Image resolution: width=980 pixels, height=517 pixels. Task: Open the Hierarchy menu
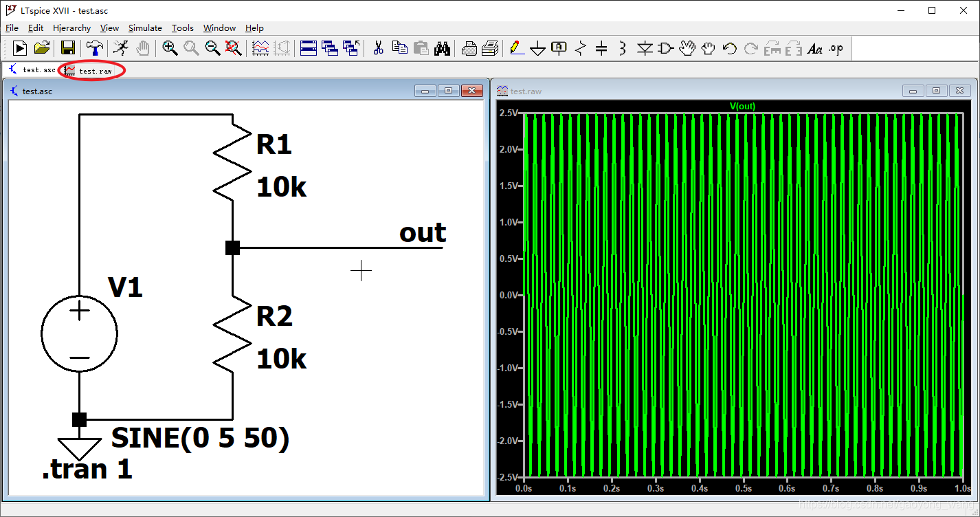pyautogui.click(x=72, y=28)
